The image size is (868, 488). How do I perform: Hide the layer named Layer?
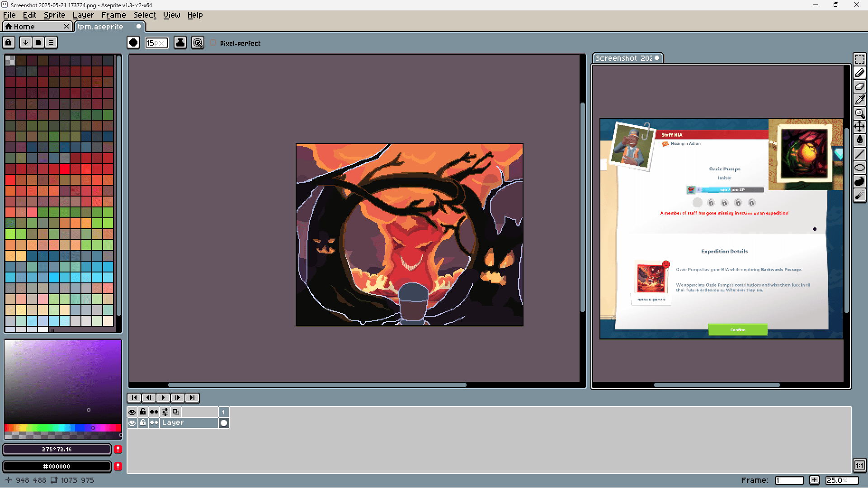(x=132, y=423)
